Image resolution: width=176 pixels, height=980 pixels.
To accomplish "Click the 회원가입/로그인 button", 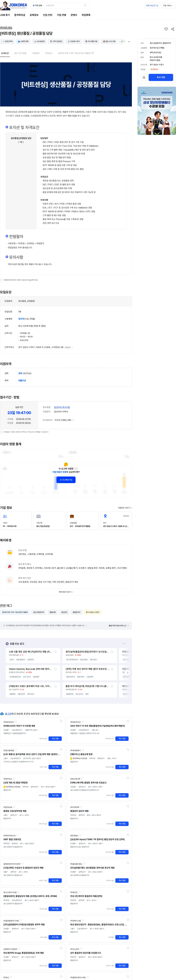I will click(152, 6).
